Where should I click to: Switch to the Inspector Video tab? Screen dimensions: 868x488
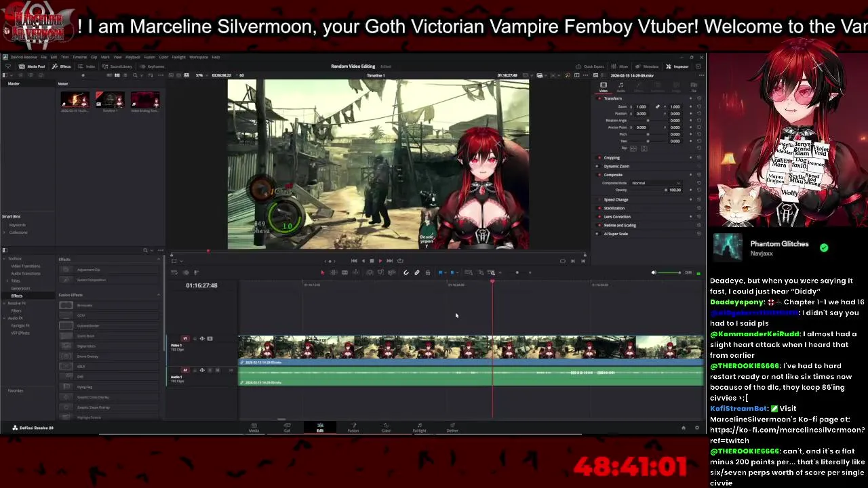pyautogui.click(x=603, y=87)
